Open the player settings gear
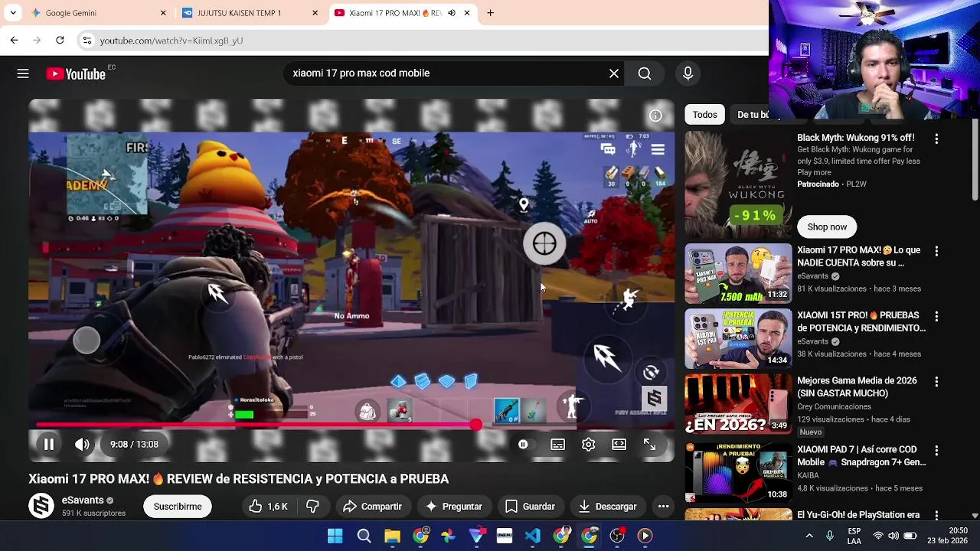The height and width of the screenshot is (551, 980). tap(588, 445)
